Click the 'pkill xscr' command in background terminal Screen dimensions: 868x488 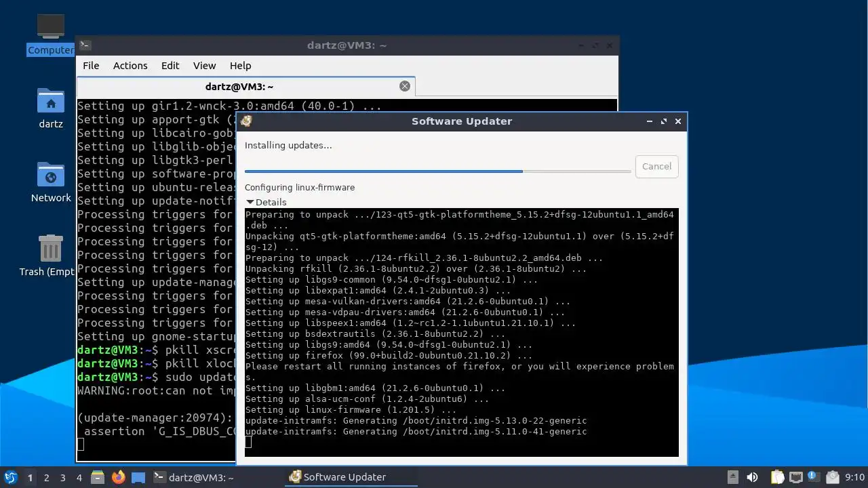(200, 350)
